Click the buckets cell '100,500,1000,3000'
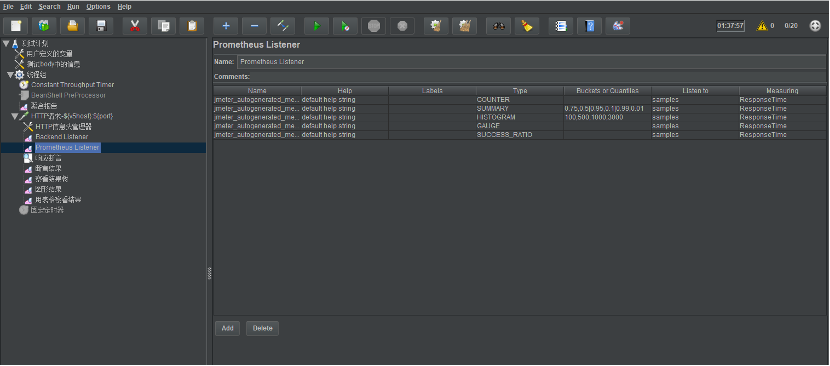 (x=608, y=117)
